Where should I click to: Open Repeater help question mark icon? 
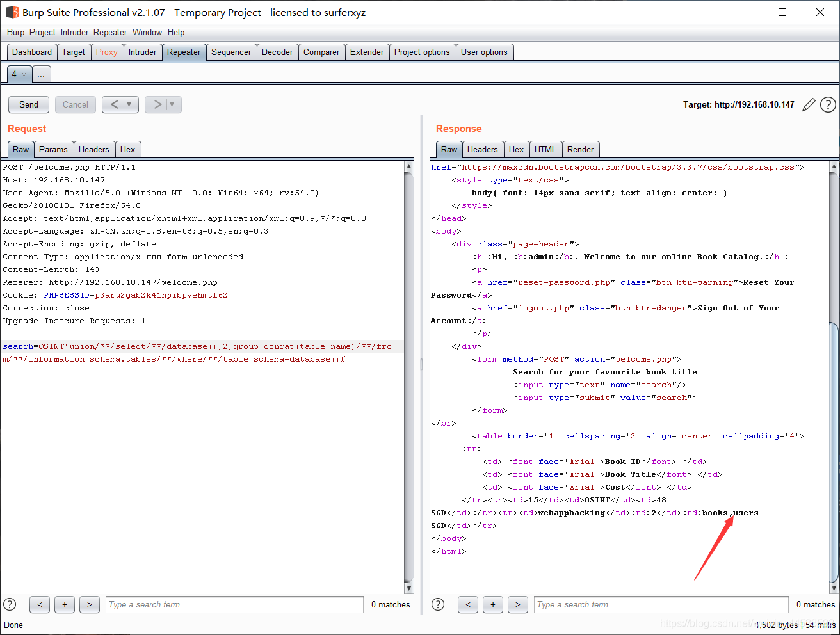tap(828, 104)
